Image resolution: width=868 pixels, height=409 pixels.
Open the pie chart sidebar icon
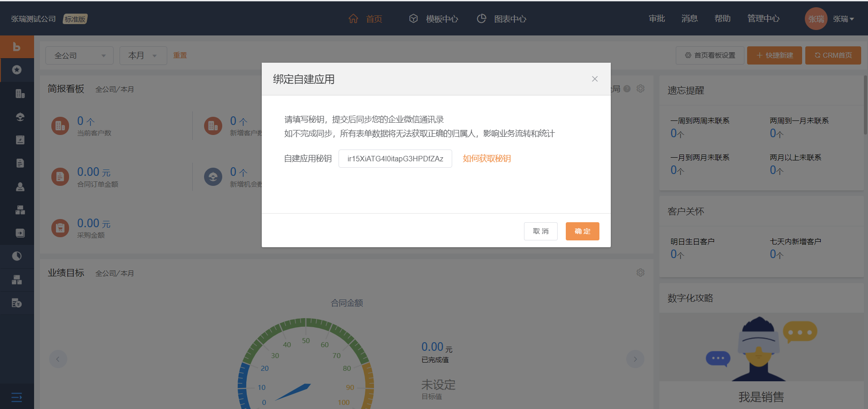click(17, 256)
